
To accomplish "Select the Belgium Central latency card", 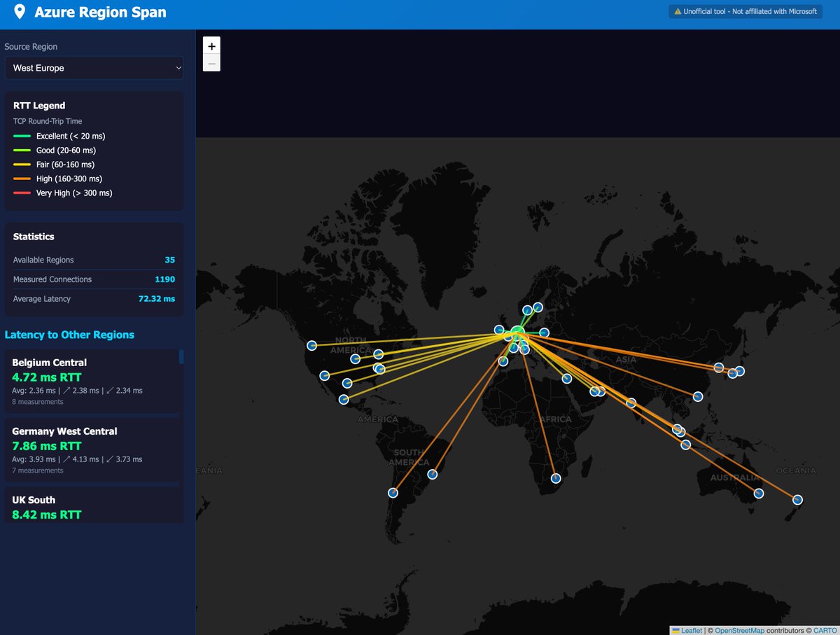I will click(x=92, y=382).
